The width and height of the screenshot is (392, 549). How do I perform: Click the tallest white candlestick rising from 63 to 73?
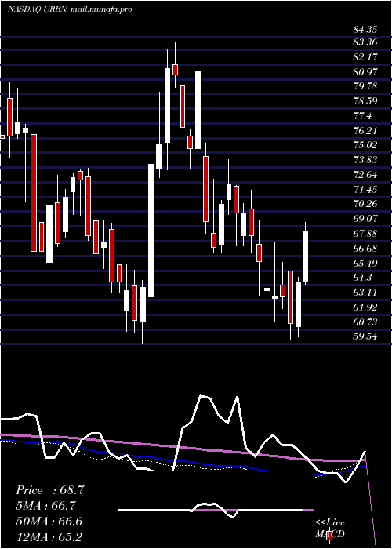pos(151,231)
